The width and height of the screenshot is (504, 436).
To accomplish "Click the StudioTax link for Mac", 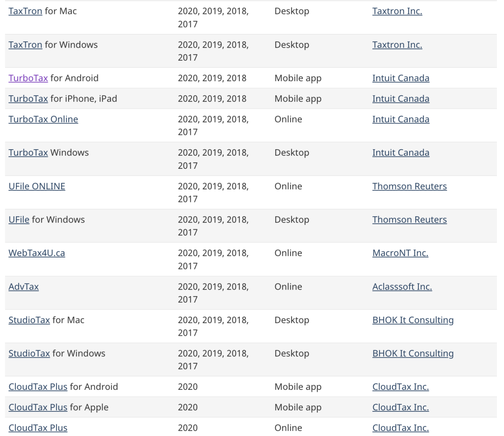I will 29,320.
